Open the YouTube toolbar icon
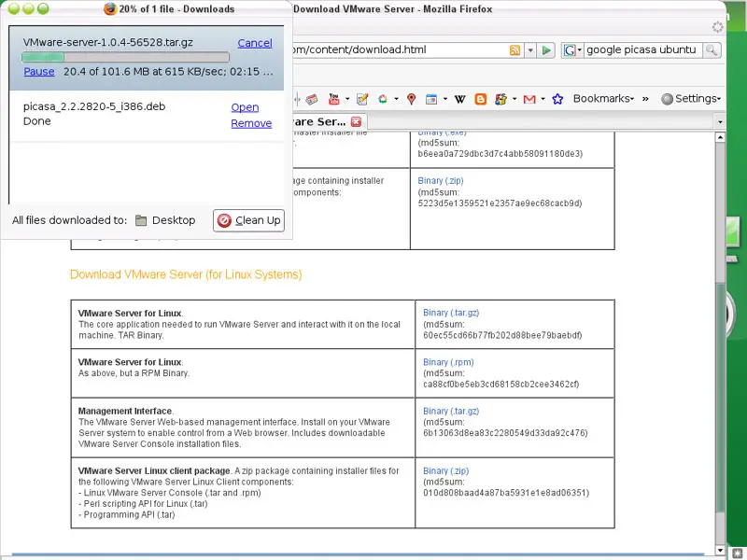 (x=334, y=99)
